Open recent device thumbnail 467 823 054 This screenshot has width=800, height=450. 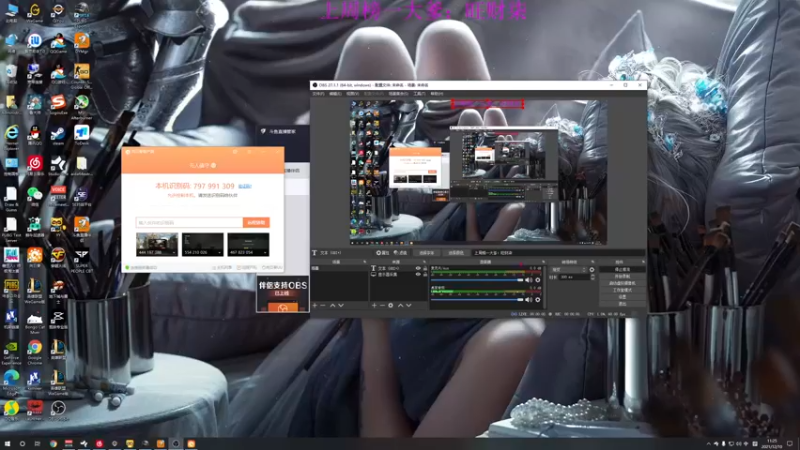tap(248, 244)
